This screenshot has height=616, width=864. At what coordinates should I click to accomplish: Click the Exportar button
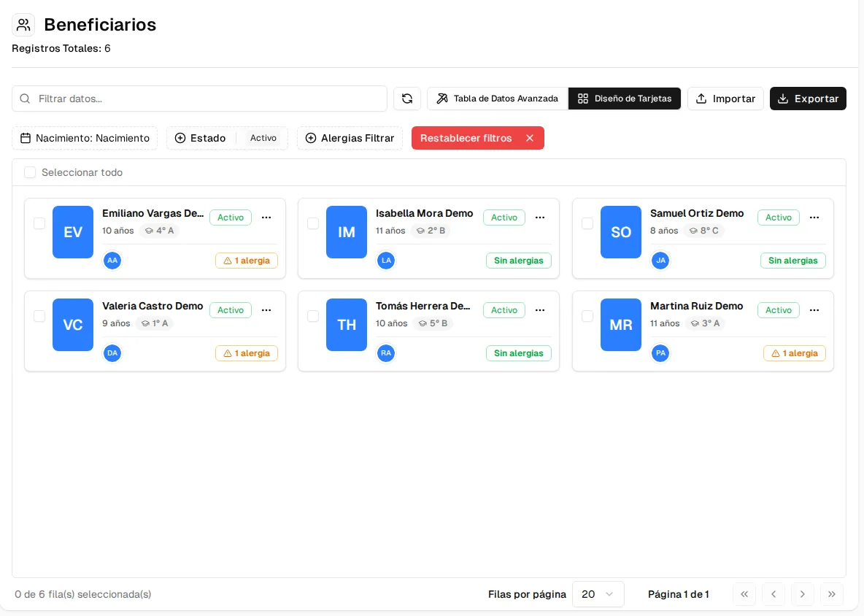click(x=808, y=99)
